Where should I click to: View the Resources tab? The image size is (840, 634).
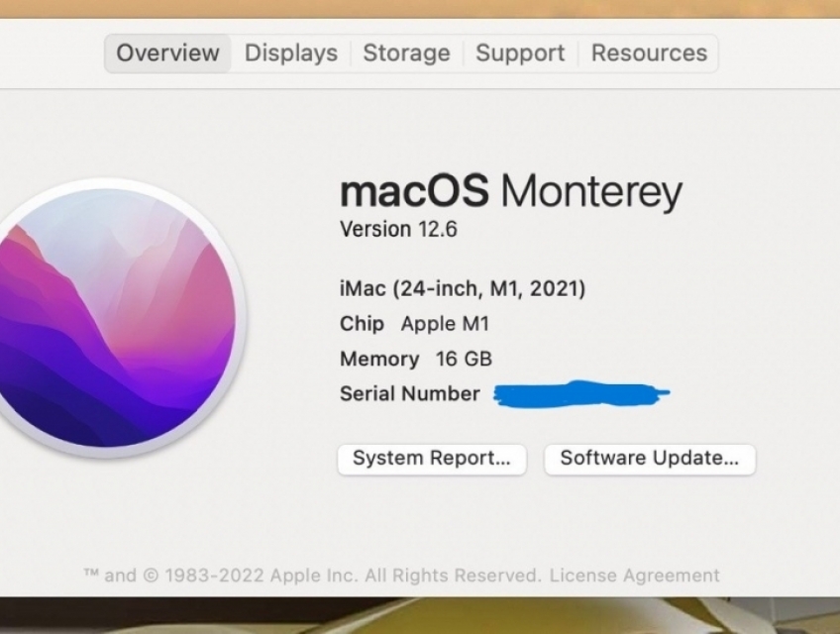pyautogui.click(x=649, y=53)
